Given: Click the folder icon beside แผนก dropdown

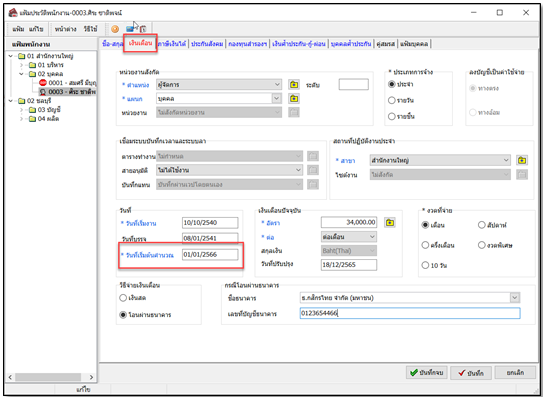Looking at the screenshot, I should pos(294,99).
